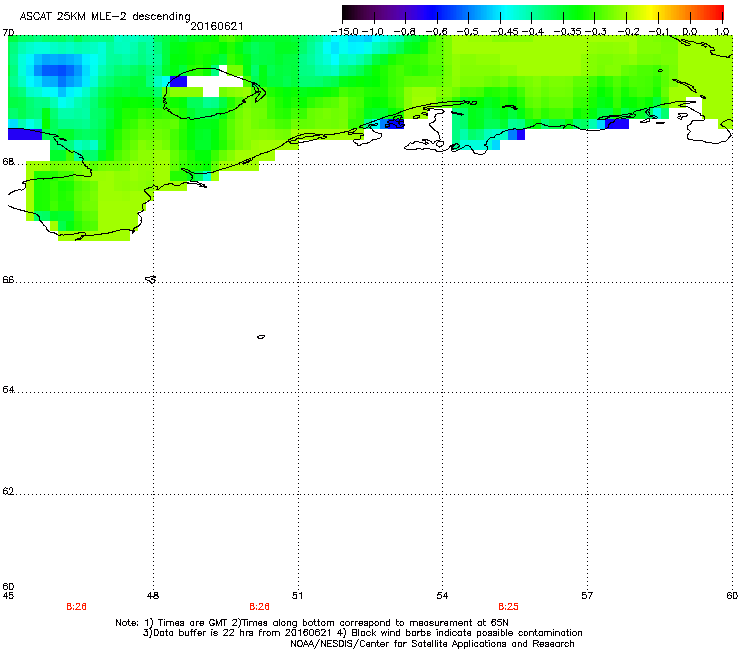This screenshot has width=740, height=650.
Task: Select the note line starting "3)Data buffer is 22 hrs"
Action: tap(362, 633)
